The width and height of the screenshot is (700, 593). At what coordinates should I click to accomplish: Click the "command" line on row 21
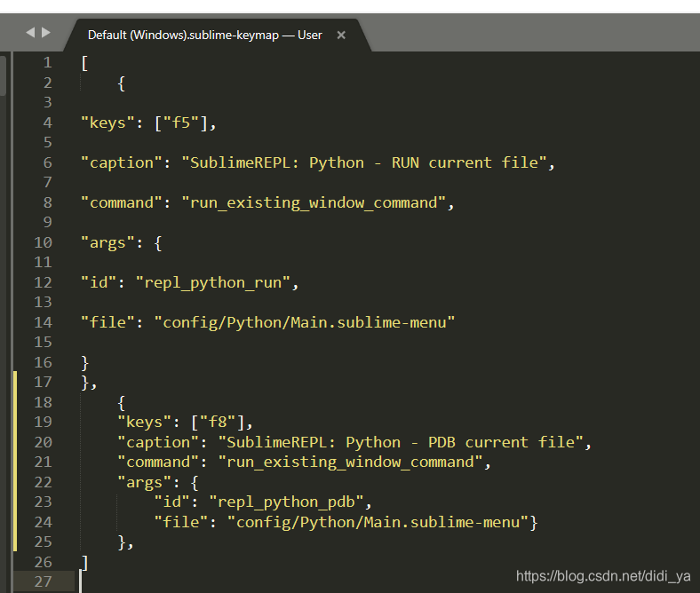pyautogui.click(x=305, y=463)
